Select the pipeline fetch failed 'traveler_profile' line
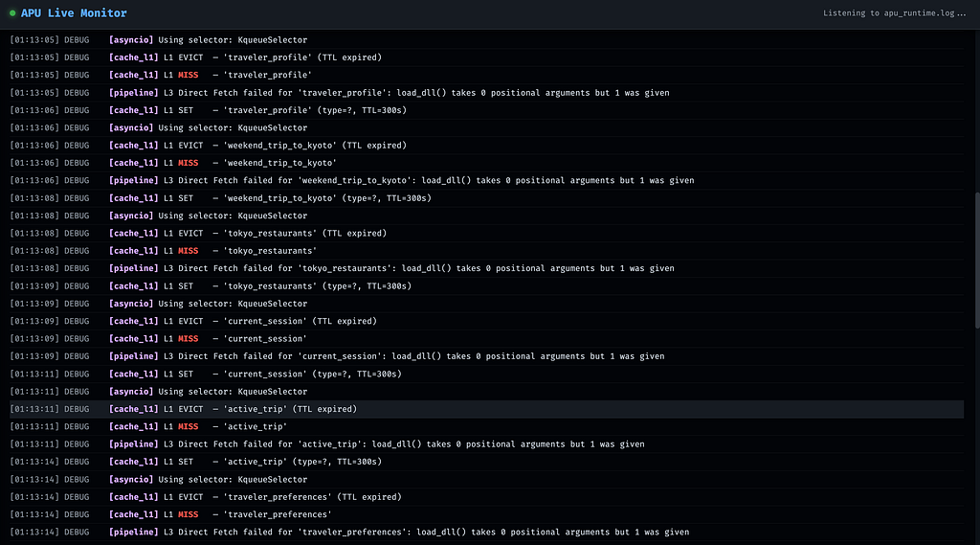Viewport: 980px width, 545px height. pos(486,93)
